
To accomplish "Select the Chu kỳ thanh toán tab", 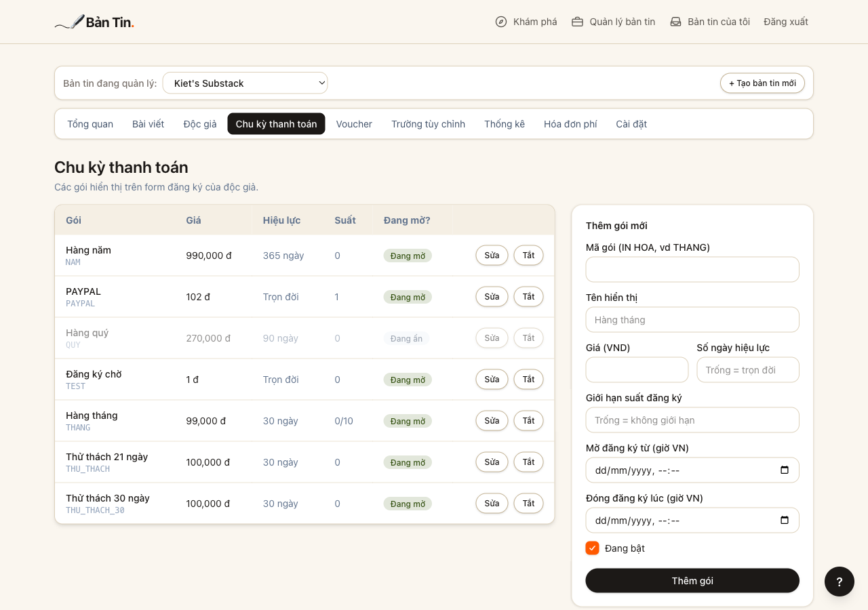I will click(276, 124).
